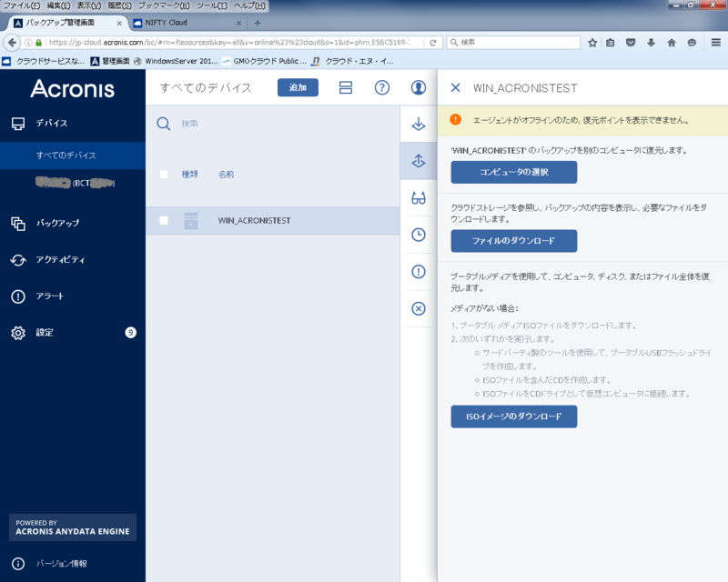The width and height of the screenshot is (728, 582).
Task: Open the help question mark icon
Action: [x=382, y=87]
